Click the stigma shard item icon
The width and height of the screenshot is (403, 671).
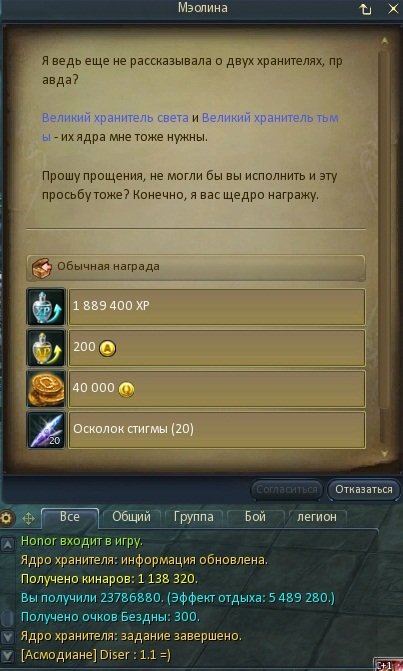click(46, 430)
